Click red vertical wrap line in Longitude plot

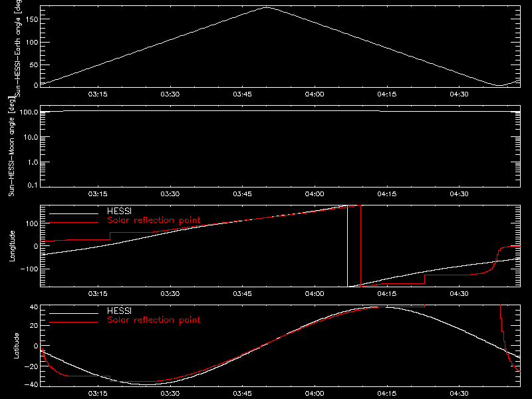pos(360,246)
